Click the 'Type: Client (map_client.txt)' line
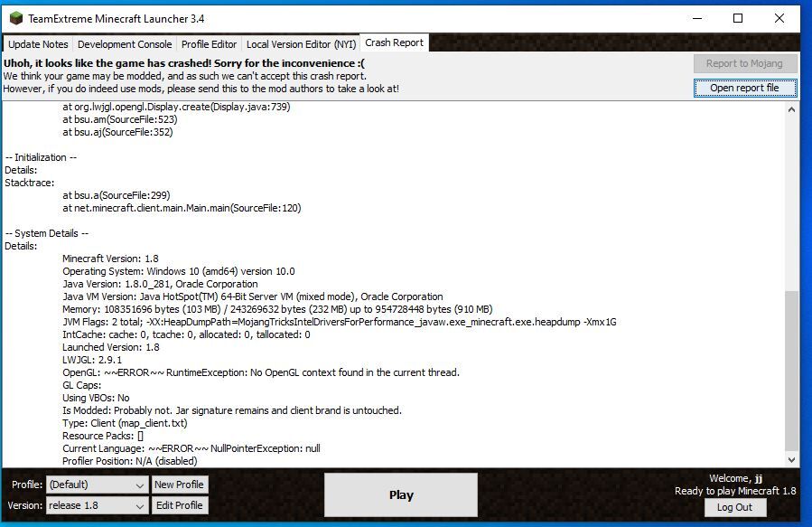This screenshot has width=812, height=527. click(125, 423)
